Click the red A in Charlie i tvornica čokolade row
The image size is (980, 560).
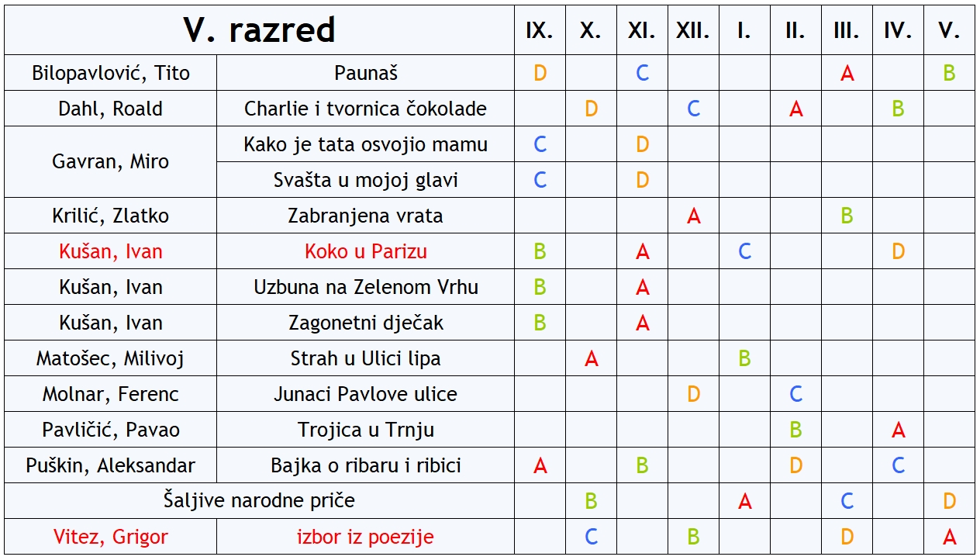point(795,109)
